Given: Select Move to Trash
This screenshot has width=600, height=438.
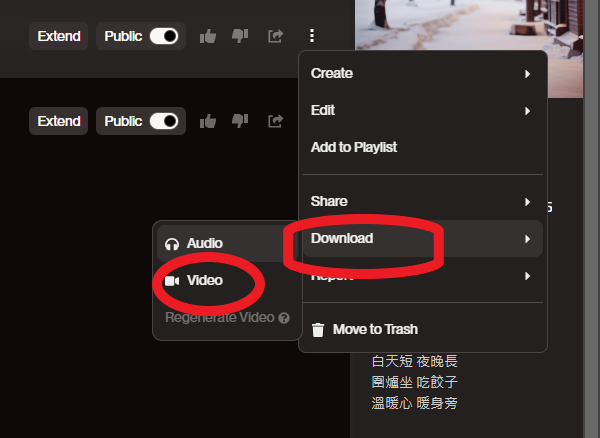Looking at the screenshot, I should coord(423,329).
